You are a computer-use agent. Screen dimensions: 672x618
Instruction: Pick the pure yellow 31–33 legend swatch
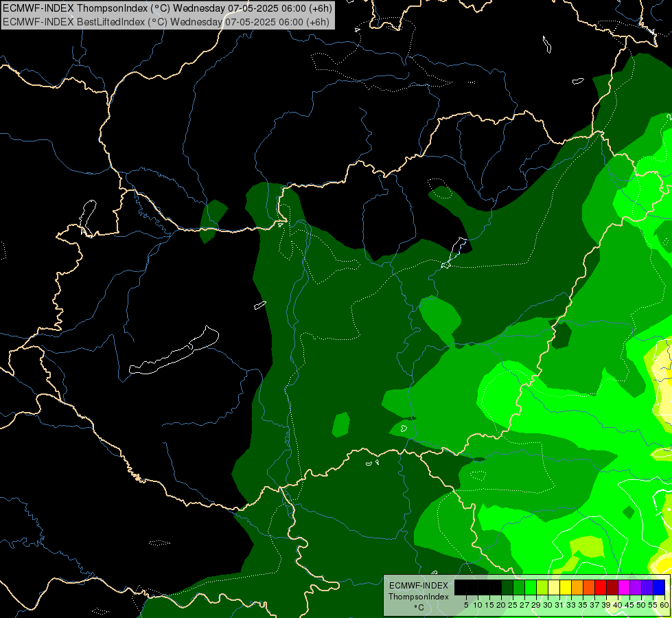click(x=566, y=587)
